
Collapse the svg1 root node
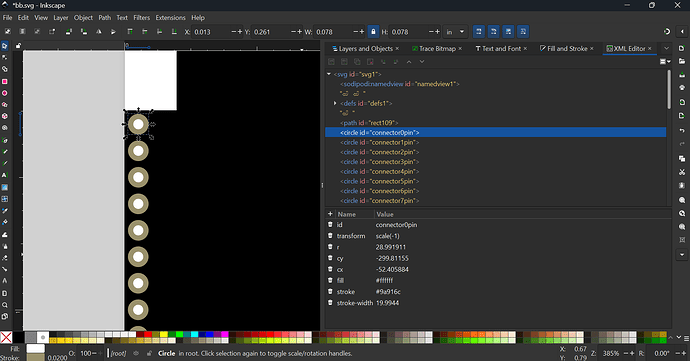click(329, 74)
